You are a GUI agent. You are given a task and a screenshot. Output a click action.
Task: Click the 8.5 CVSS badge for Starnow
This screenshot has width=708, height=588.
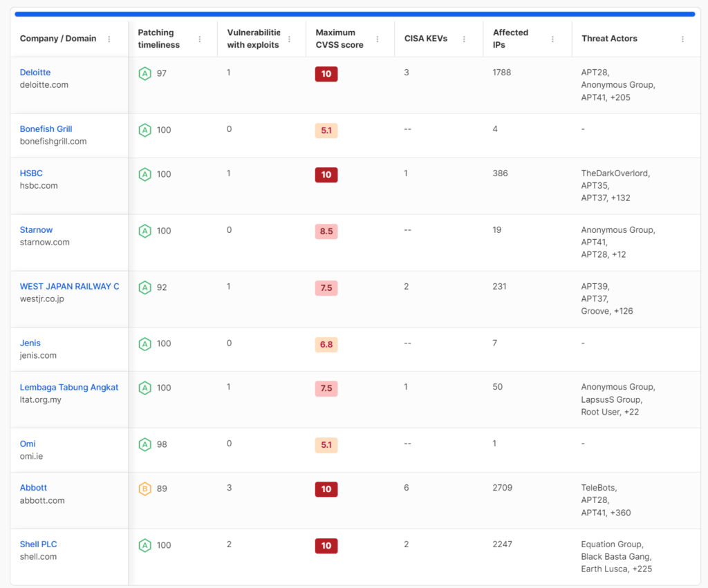click(x=326, y=231)
